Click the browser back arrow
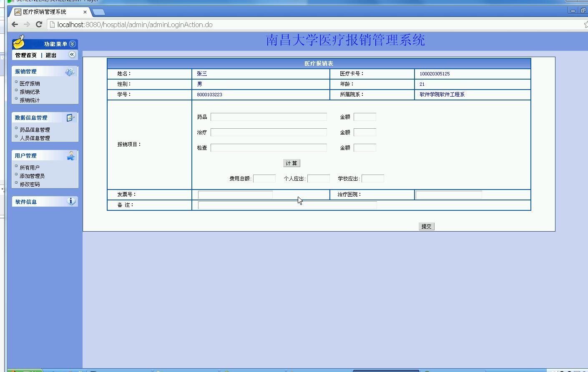588x372 pixels. [15, 25]
